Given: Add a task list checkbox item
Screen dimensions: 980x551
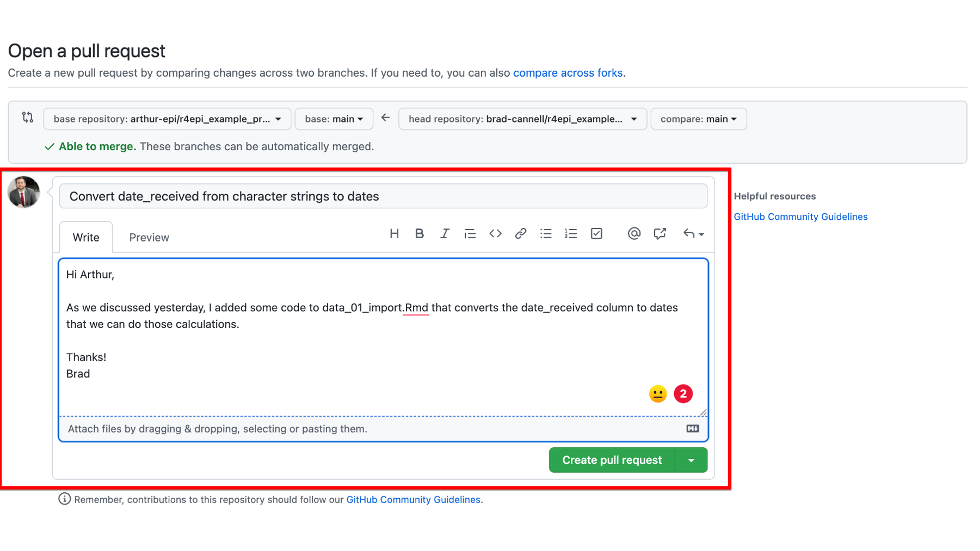Looking at the screenshot, I should click(596, 234).
